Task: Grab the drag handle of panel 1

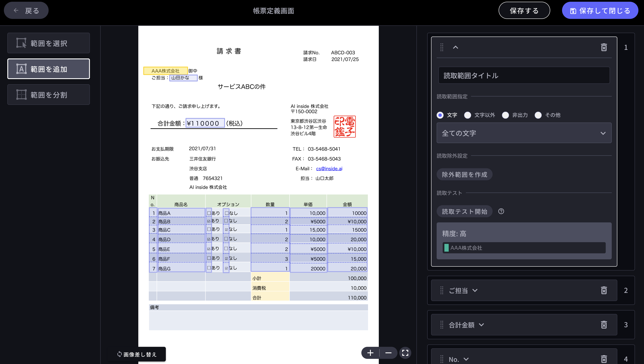Action: point(442,47)
